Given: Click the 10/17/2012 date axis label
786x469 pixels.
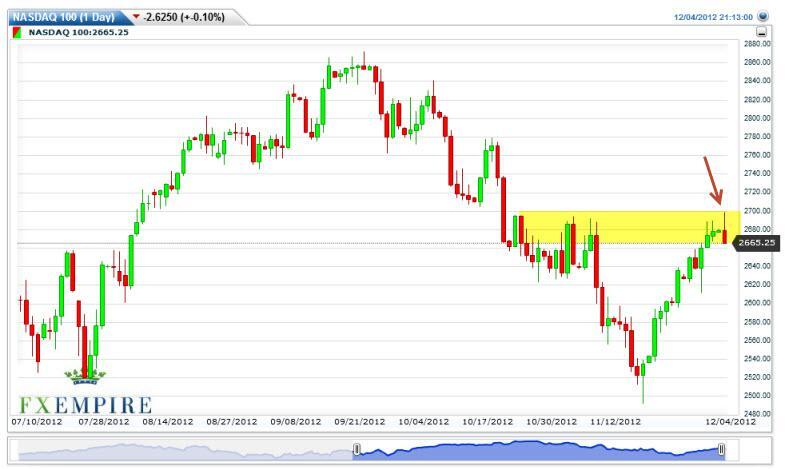Looking at the screenshot, I should tap(488, 422).
